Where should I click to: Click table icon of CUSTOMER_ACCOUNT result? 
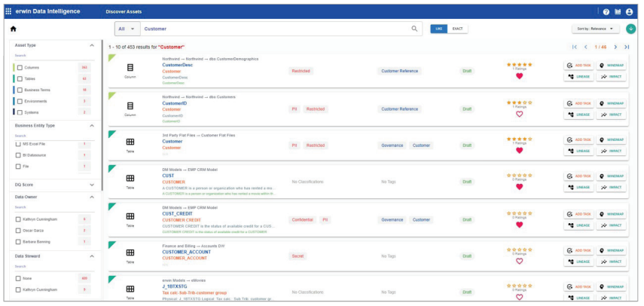[130, 252]
